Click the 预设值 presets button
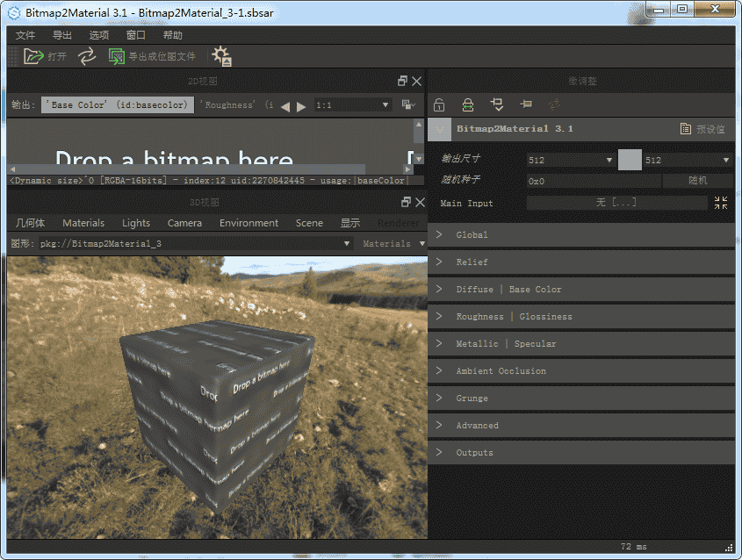The height and width of the screenshot is (560, 742). [x=702, y=129]
